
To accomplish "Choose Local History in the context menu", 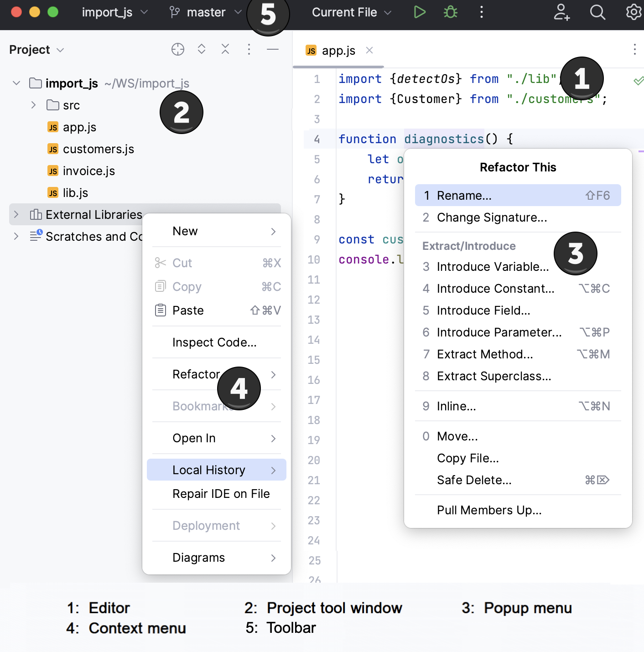I will coord(208,470).
